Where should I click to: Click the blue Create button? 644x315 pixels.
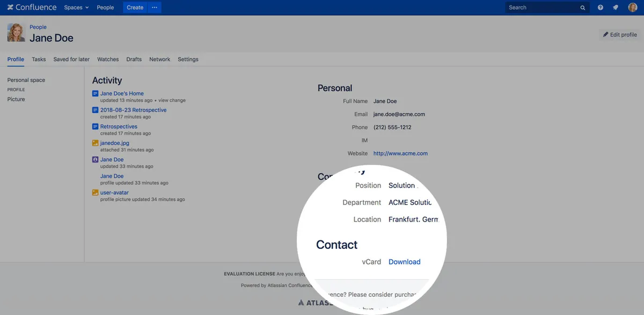tap(135, 8)
